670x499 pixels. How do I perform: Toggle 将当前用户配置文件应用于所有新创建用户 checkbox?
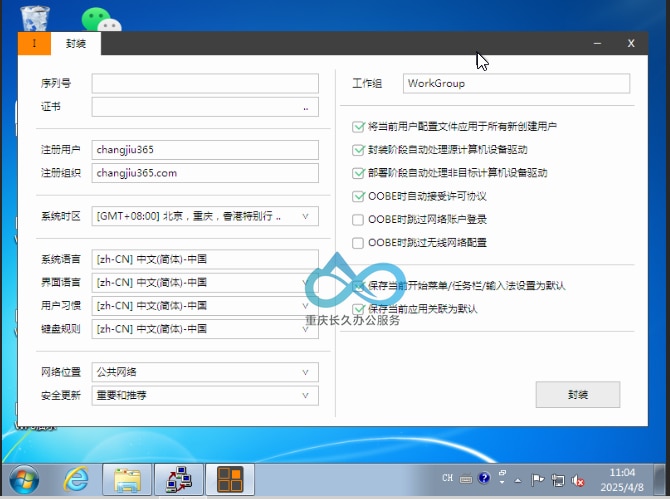click(x=358, y=126)
